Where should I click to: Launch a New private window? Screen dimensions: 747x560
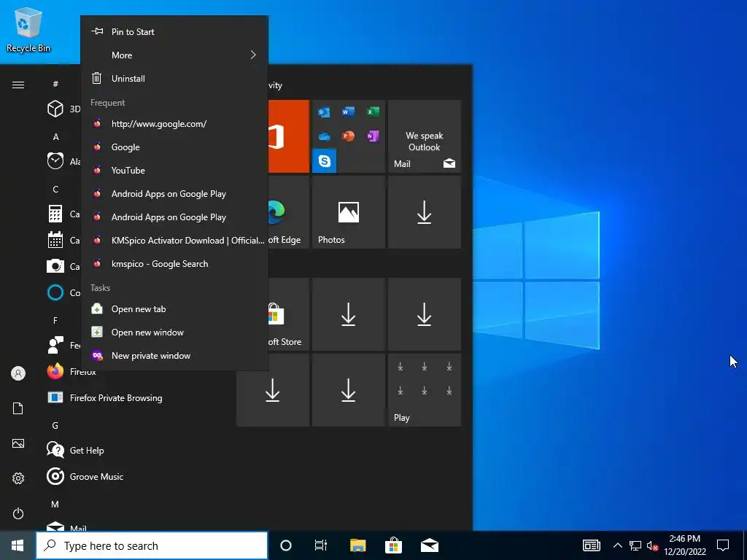point(174,356)
